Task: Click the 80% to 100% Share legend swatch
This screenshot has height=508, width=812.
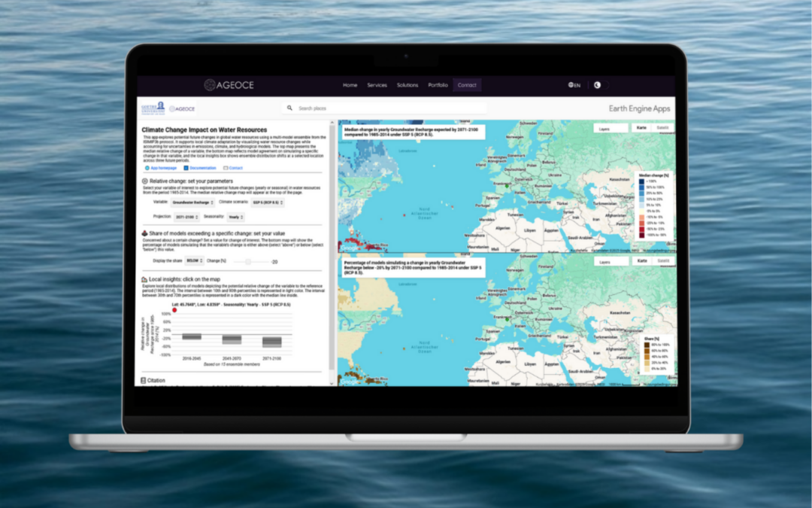Action: coord(647,345)
